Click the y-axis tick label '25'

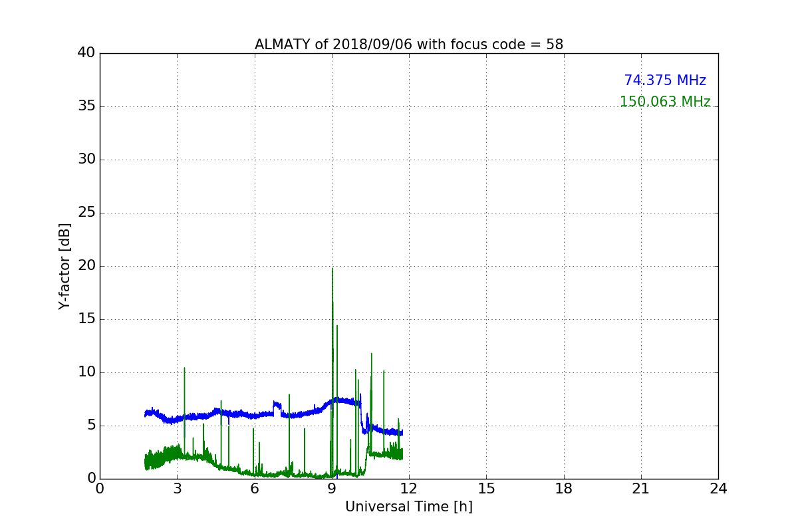pyautogui.click(x=86, y=213)
